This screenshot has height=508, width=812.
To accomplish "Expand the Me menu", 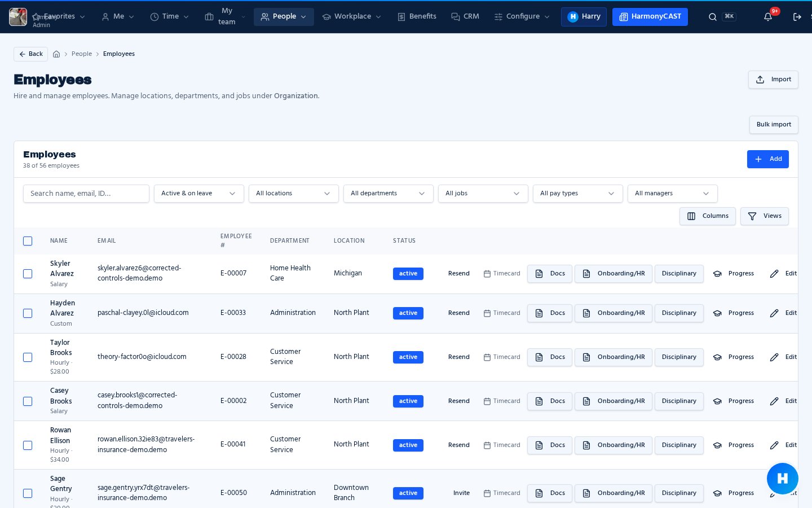I will click(x=118, y=17).
